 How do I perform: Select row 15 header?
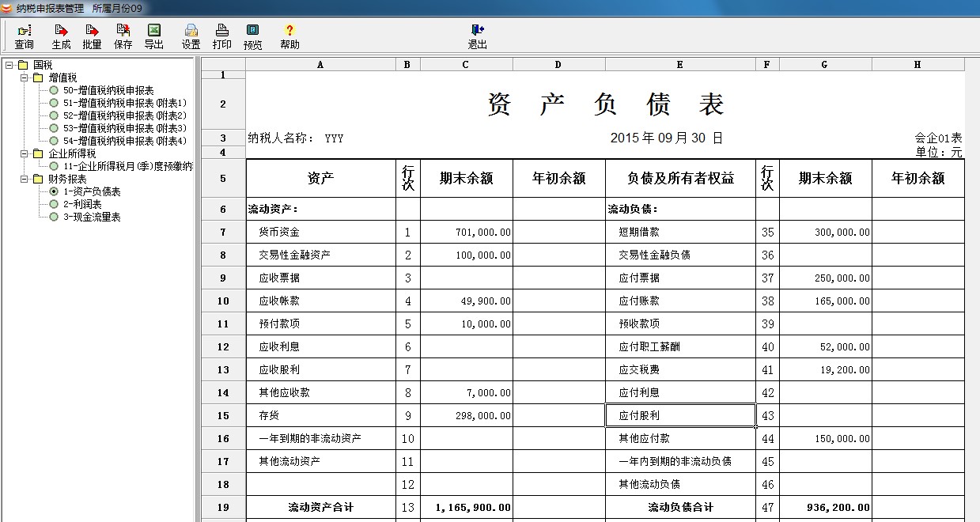pos(223,415)
